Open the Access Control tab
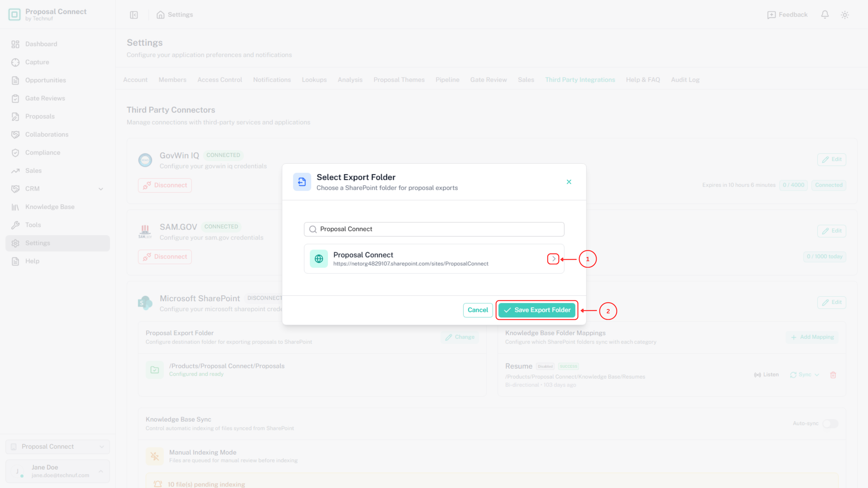Screen dimensions: 868x488 tap(220, 80)
